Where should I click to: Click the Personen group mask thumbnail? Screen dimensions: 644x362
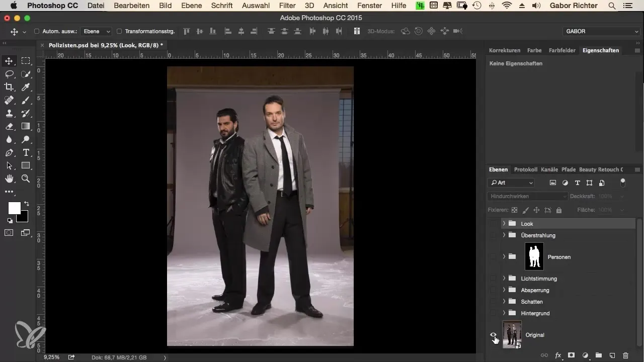(x=534, y=256)
